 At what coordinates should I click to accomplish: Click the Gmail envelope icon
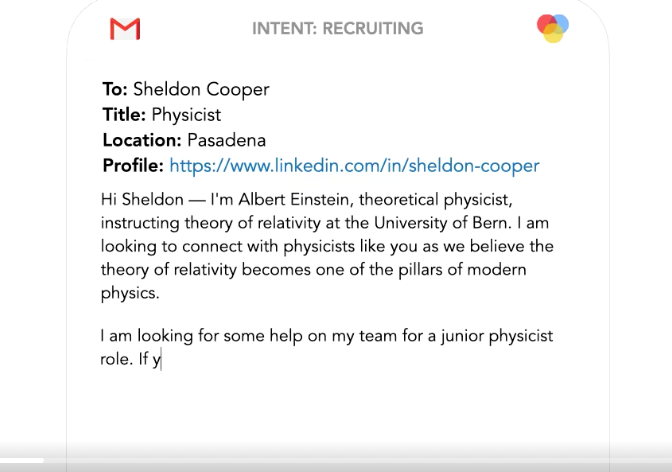tap(125, 29)
